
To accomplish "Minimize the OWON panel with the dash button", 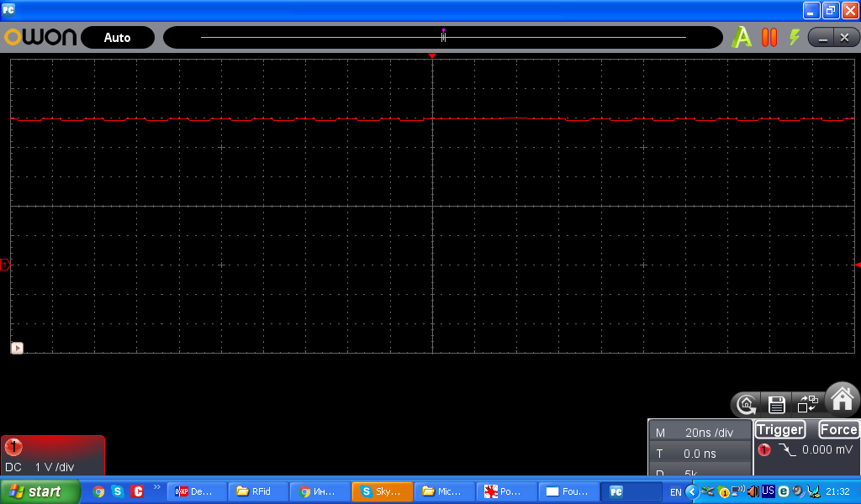I will [x=822, y=38].
